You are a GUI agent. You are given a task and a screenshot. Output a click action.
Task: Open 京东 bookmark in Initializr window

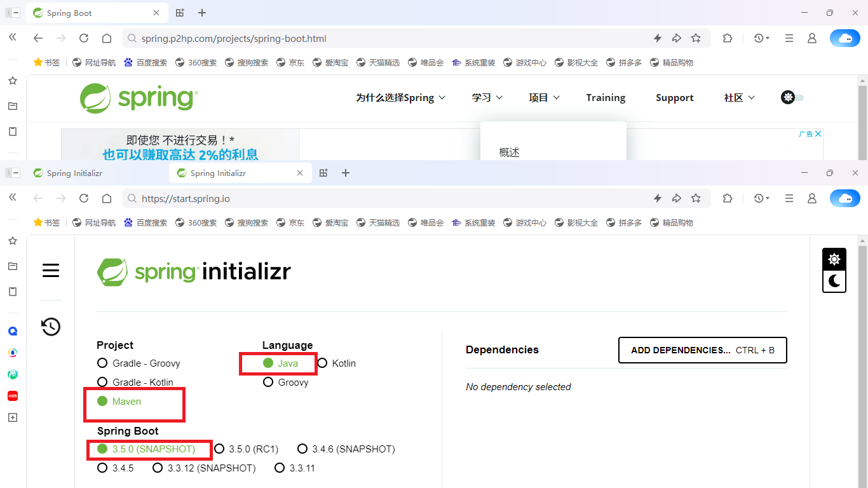point(290,222)
